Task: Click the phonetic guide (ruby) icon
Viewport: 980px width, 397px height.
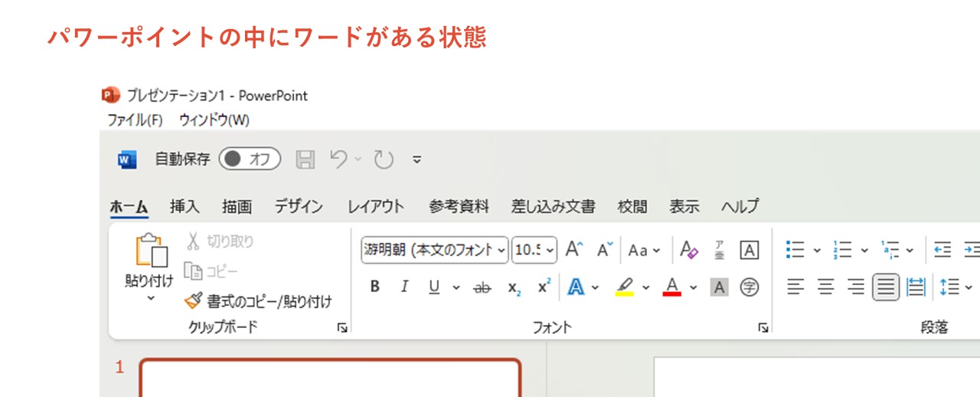Action: coord(720,250)
